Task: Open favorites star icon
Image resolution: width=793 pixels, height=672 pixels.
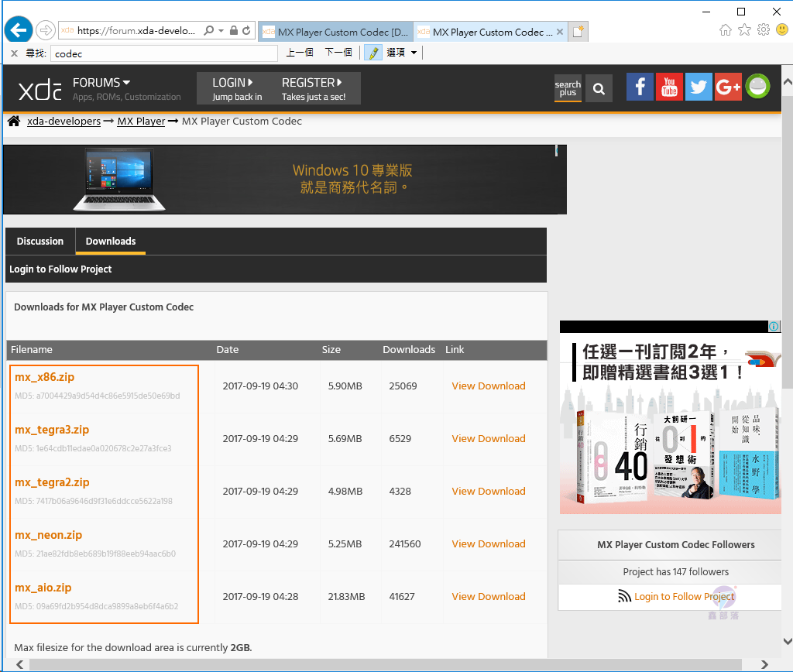Action: pyautogui.click(x=744, y=30)
